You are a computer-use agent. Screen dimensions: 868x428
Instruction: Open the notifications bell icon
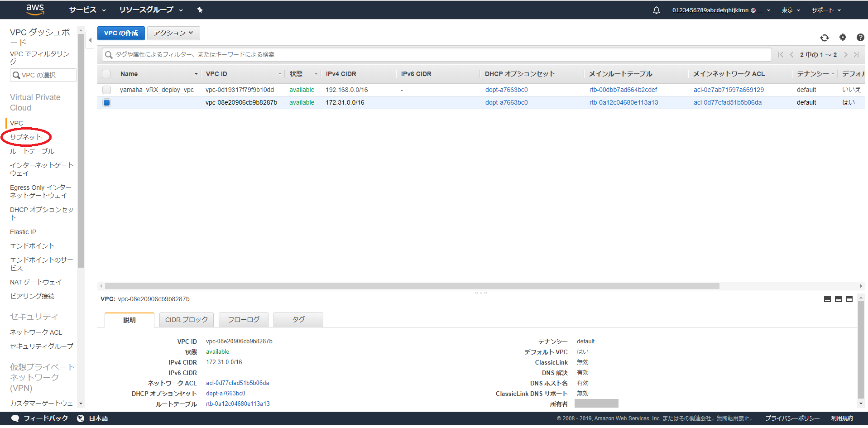pyautogui.click(x=656, y=10)
